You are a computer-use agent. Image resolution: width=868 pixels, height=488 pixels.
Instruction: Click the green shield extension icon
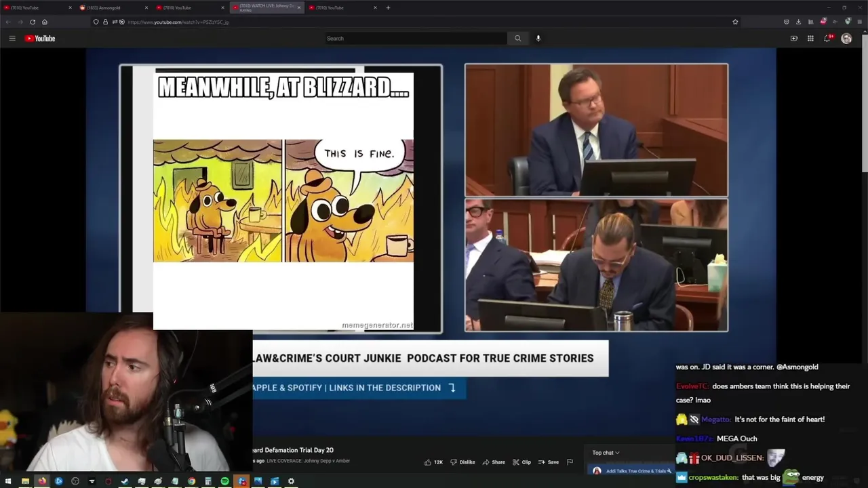click(x=848, y=22)
